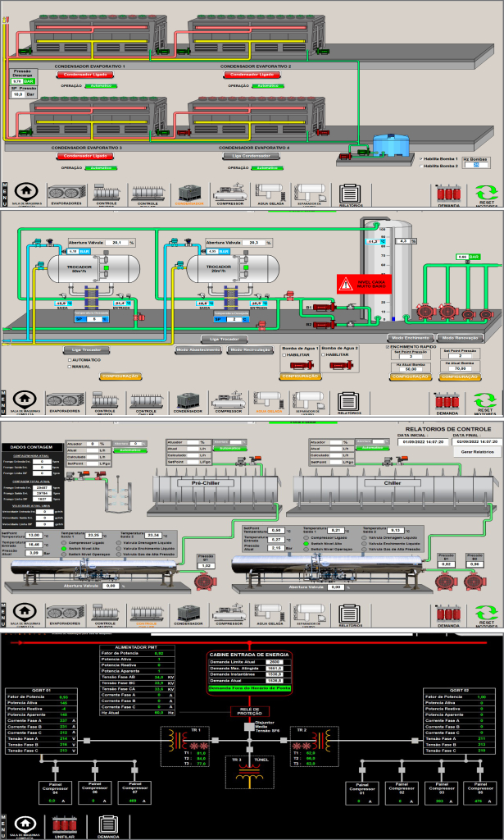Screen dimensions: 504x840
Task: Click the NIVEL CAIXA MUITO BAIXO red alarm
Action: tap(364, 283)
